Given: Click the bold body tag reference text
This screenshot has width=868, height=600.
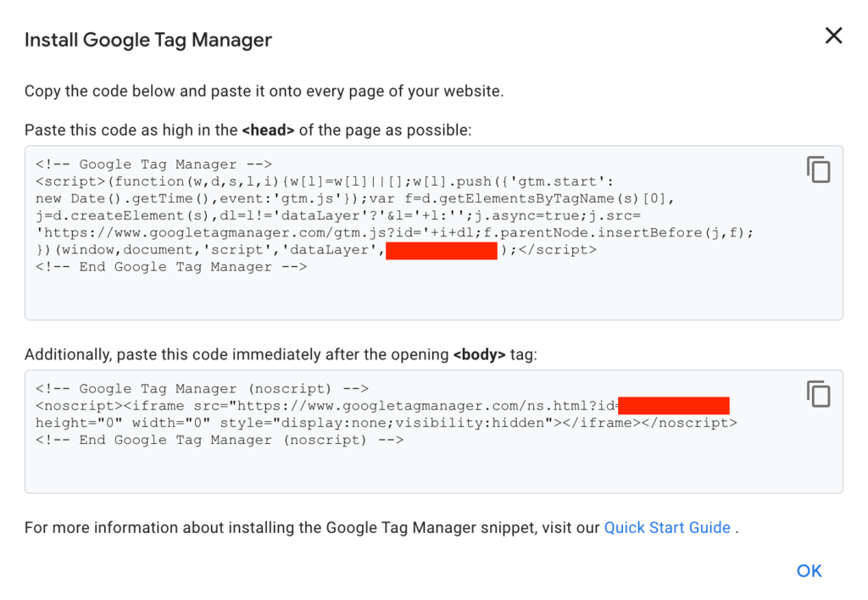Looking at the screenshot, I should 481,354.
